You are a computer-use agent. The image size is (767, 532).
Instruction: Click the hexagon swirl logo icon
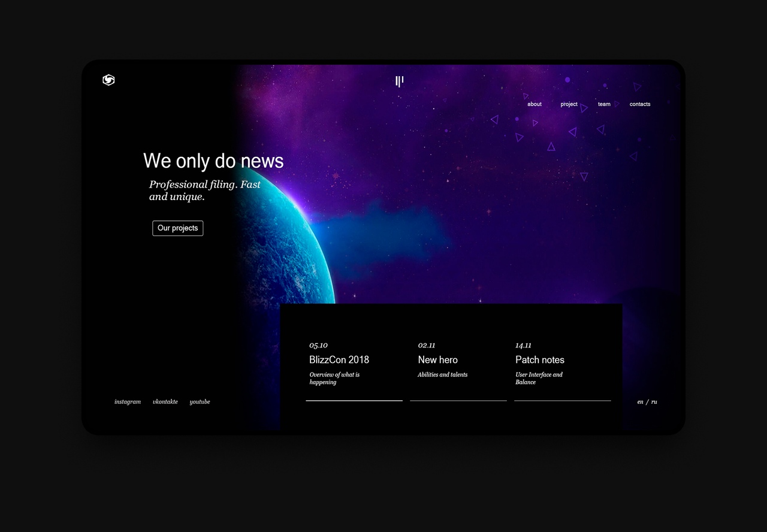click(x=108, y=80)
